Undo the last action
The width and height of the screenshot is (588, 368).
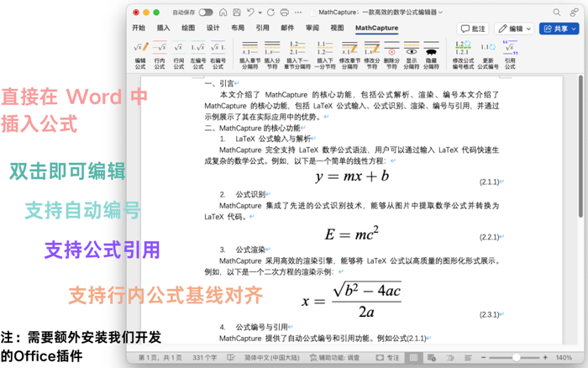pos(250,13)
